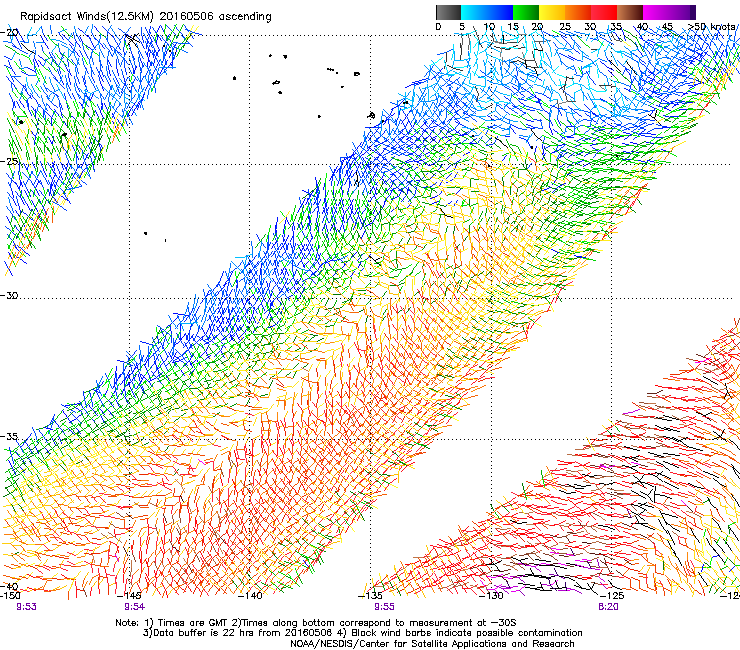Click the '>50 knots' legend label

pos(712,27)
